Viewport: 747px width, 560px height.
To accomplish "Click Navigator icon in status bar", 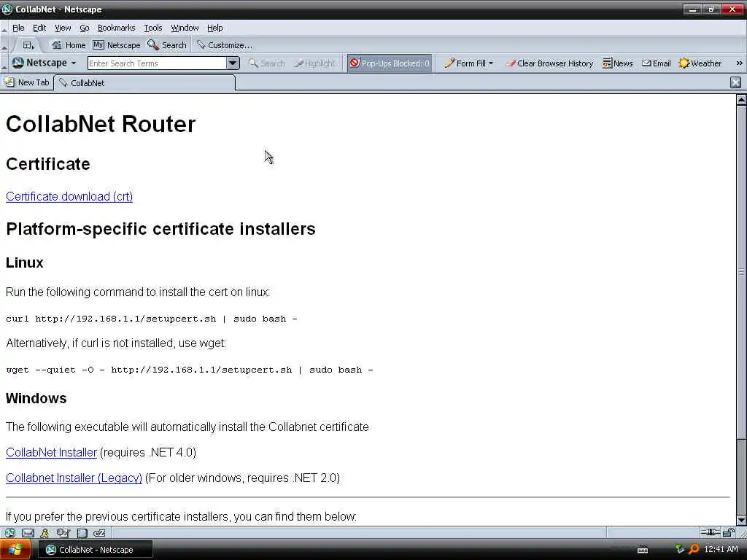I will click(10, 533).
